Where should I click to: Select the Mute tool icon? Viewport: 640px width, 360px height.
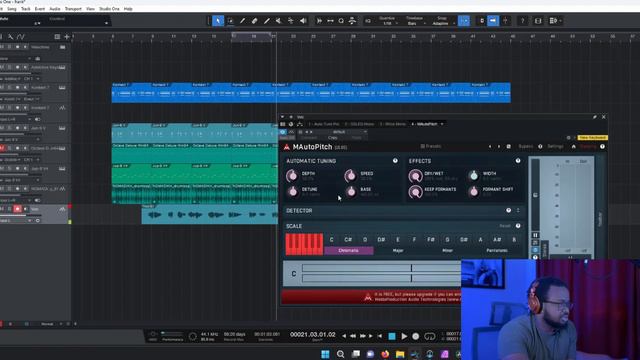point(278,21)
